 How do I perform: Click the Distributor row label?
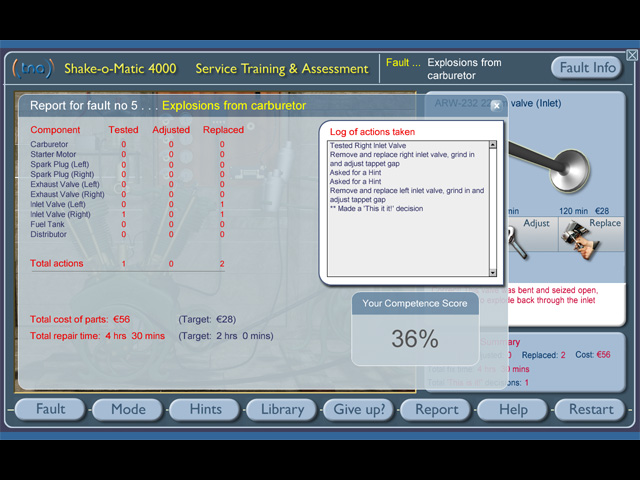click(x=48, y=234)
